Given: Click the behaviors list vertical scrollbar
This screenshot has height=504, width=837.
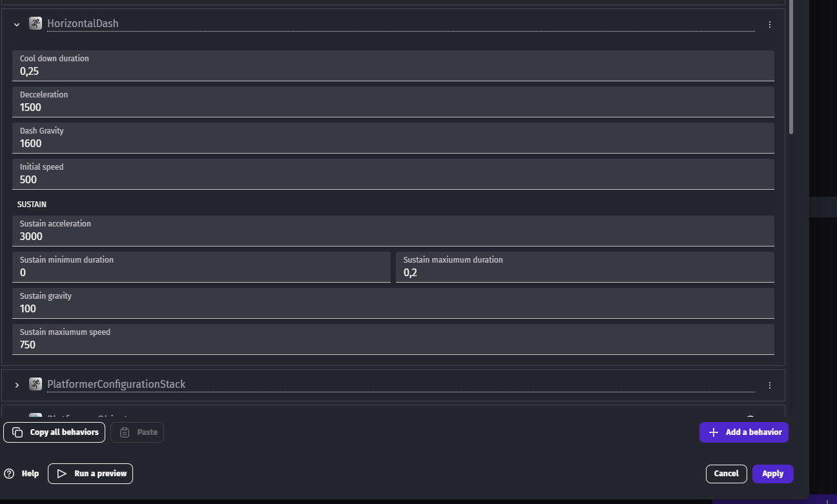Looking at the screenshot, I should coord(791,67).
